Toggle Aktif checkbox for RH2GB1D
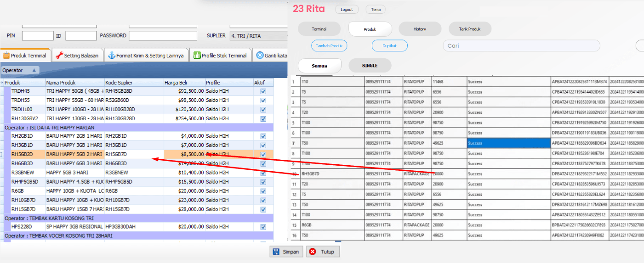 (263, 136)
